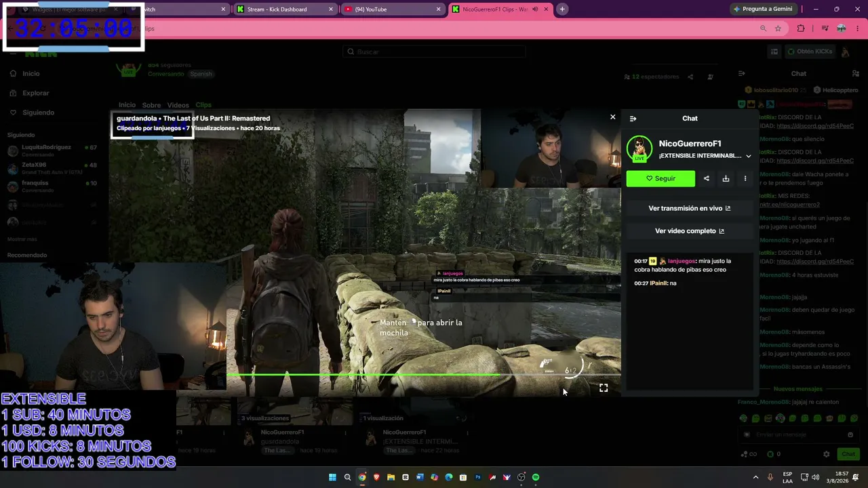Screen dimensions: 868x488
Task: Open the emote picker in chat input
Action: (850, 434)
